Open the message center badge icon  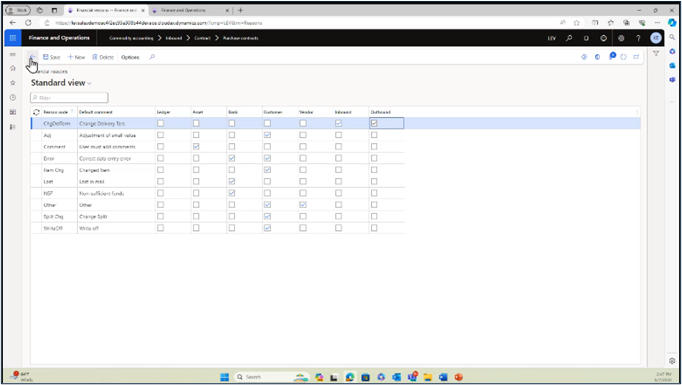click(612, 56)
